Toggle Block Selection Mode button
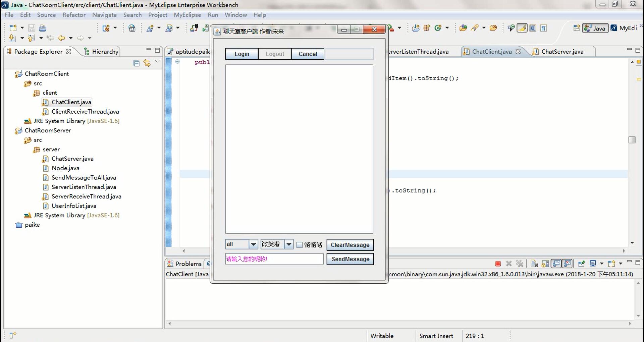The image size is (644, 342). click(x=533, y=28)
